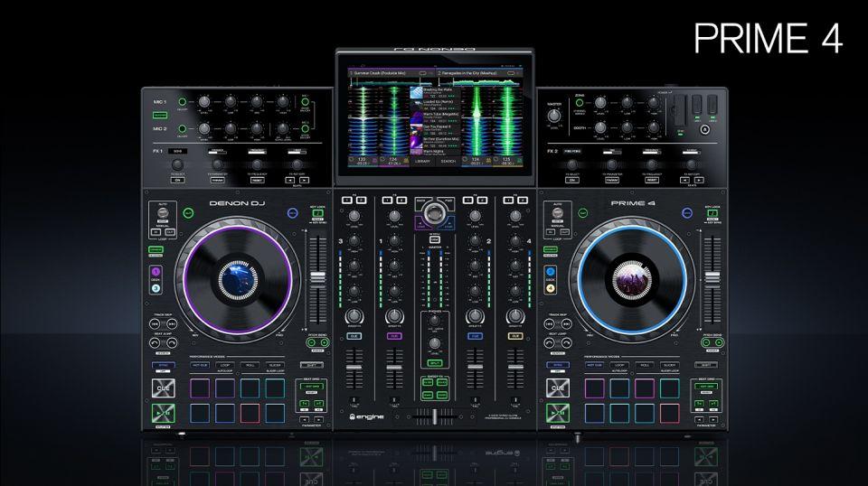The width and height of the screenshot is (868, 486).
Task: Select Deck 3 layer button
Action: 156,288
